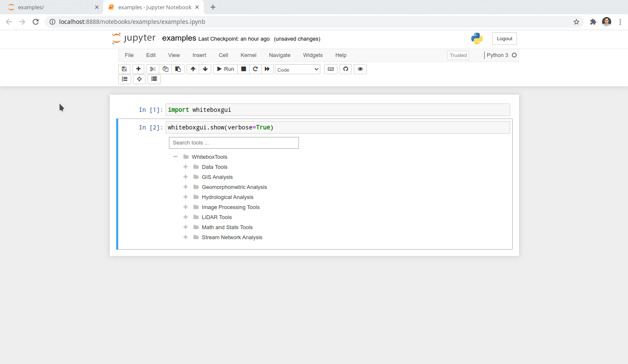Collapse the WhiteboxTools root node
Image resolution: width=628 pixels, height=364 pixels.
[x=175, y=157]
